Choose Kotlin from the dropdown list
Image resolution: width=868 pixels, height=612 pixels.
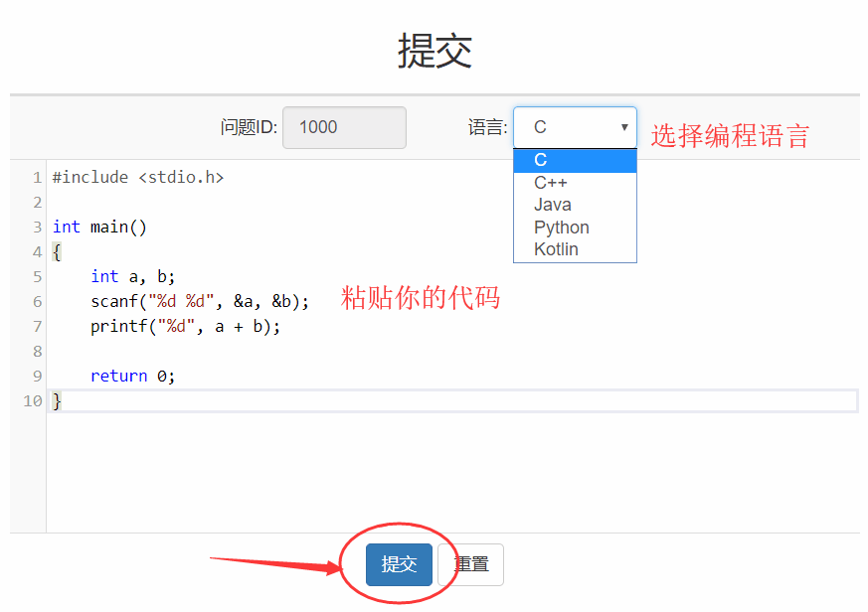(575, 249)
